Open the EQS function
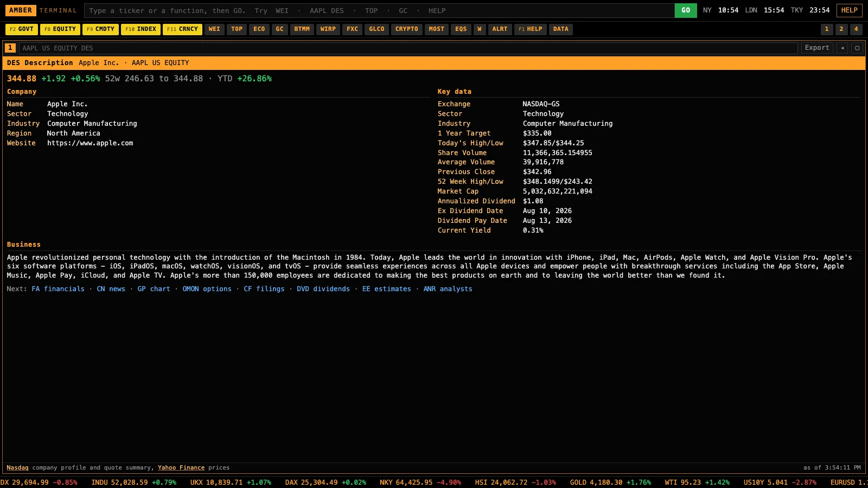This screenshot has height=488, width=868. (x=461, y=29)
